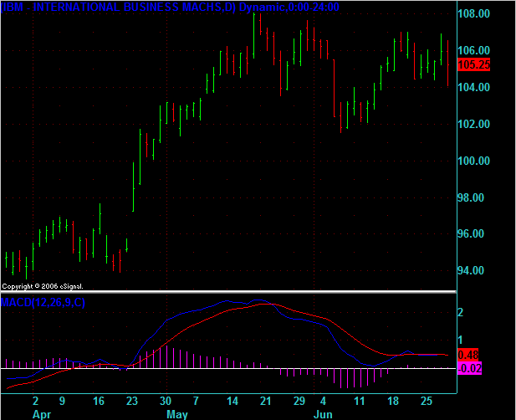Click the white divider between price and MACD panes
This screenshot has width=516, height=420.
(228, 292)
